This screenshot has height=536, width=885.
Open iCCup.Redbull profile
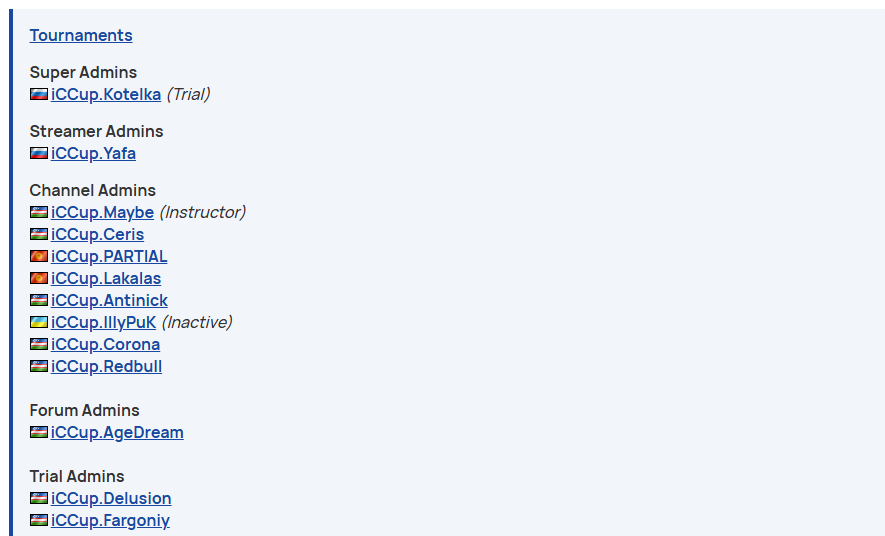106,366
